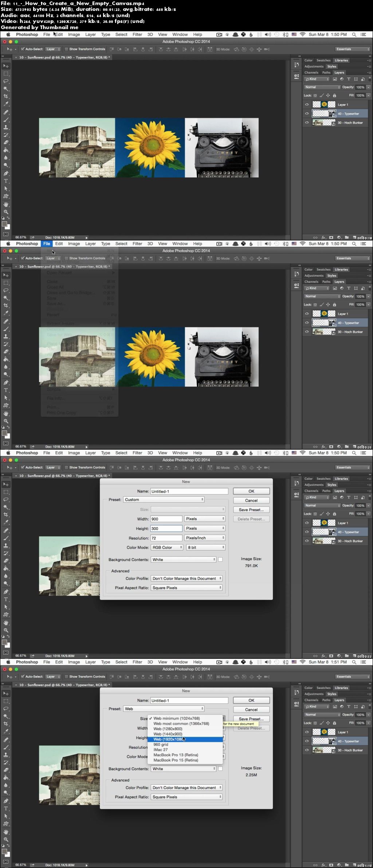Viewport: 373px width, 868px height.
Task: Click OK in the New dialog with Custom preset
Action: 251,491
